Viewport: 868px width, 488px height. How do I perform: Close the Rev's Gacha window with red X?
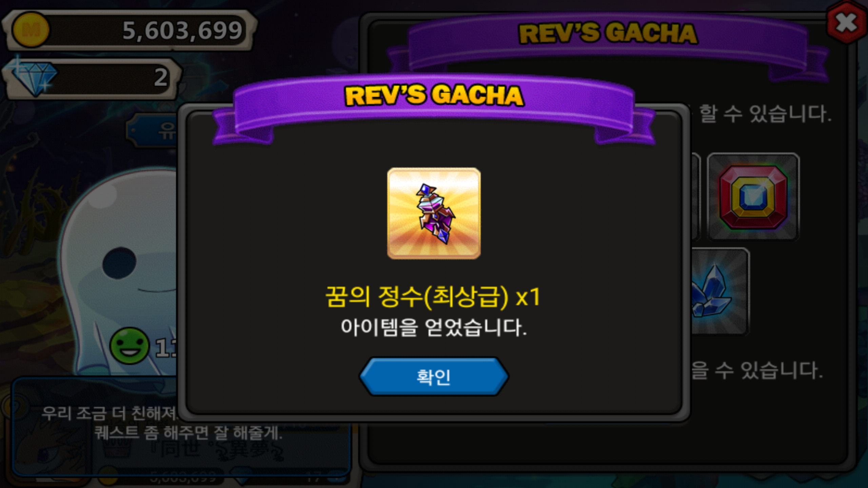(846, 23)
